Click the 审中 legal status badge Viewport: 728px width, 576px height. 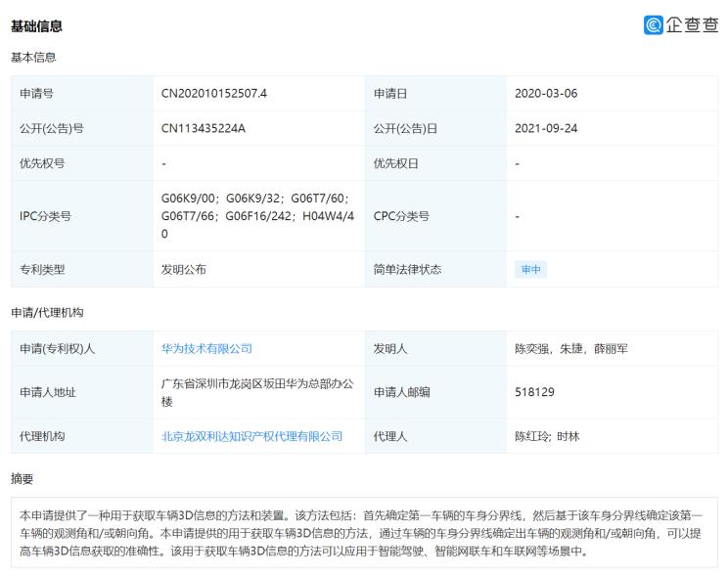[530, 270]
